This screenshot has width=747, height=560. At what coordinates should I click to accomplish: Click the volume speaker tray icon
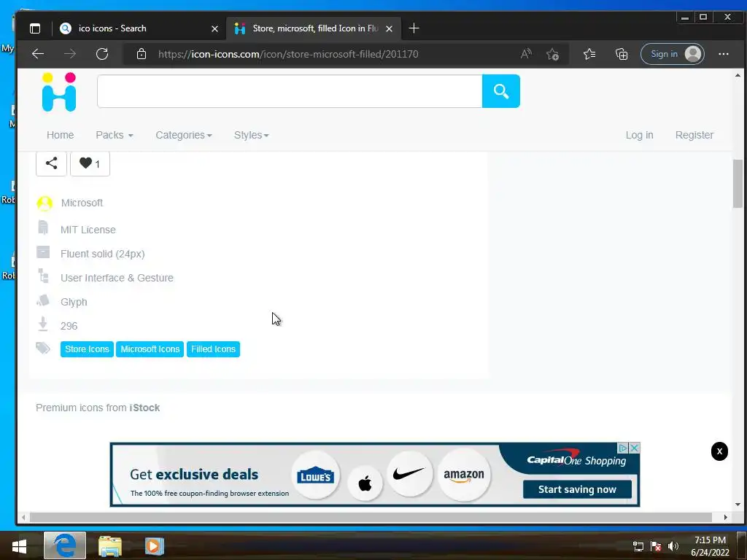coord(673,546)
